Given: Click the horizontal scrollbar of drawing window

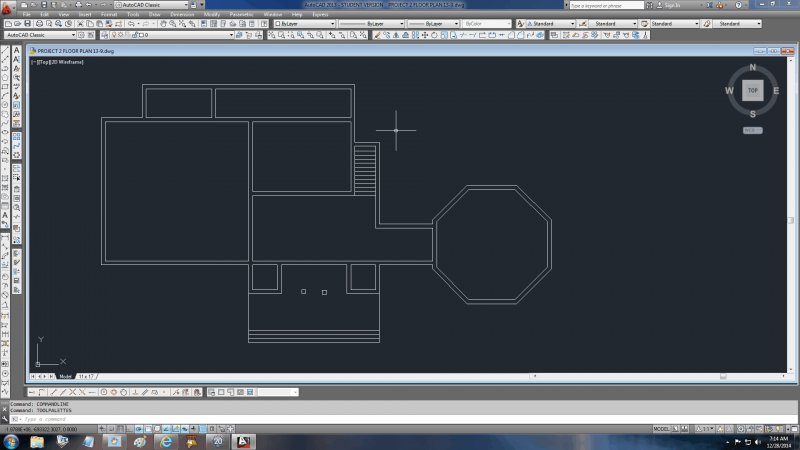Looking at the screenshot, I should [658, 377].
